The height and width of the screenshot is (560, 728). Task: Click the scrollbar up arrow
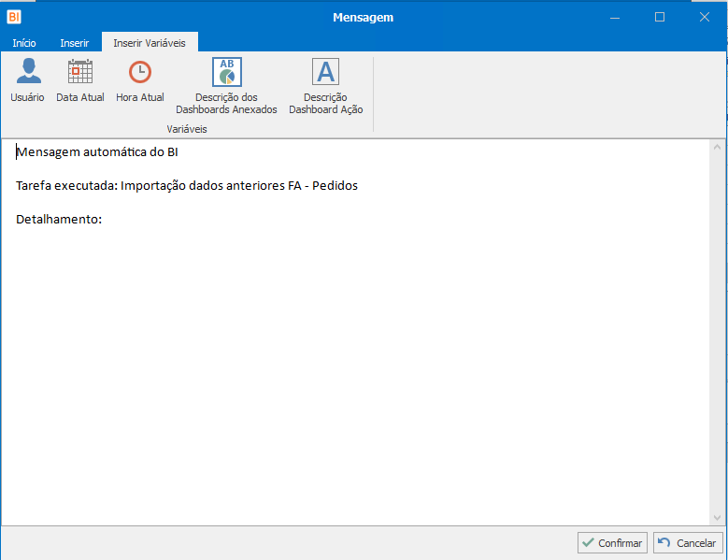tap(717, 147)
